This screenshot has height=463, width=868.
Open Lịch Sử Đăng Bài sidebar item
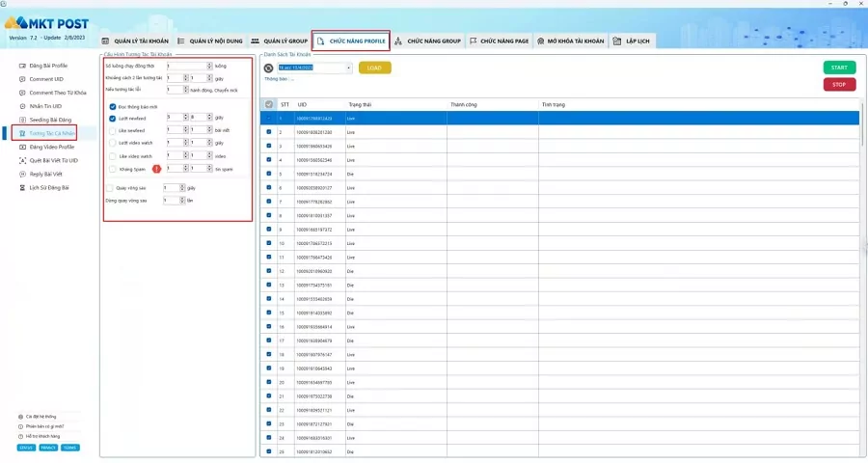pyautogui.click(x=44, y=188)
